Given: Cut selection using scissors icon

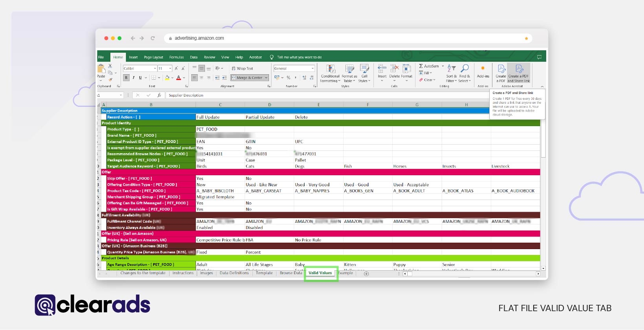Looking at the screenshot, I should click(110, 66).
